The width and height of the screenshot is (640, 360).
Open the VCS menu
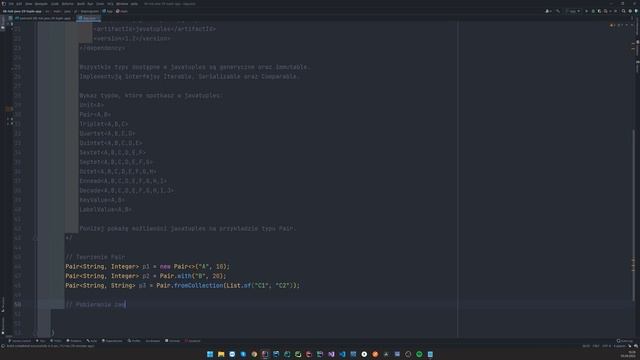tap(110, 4)
